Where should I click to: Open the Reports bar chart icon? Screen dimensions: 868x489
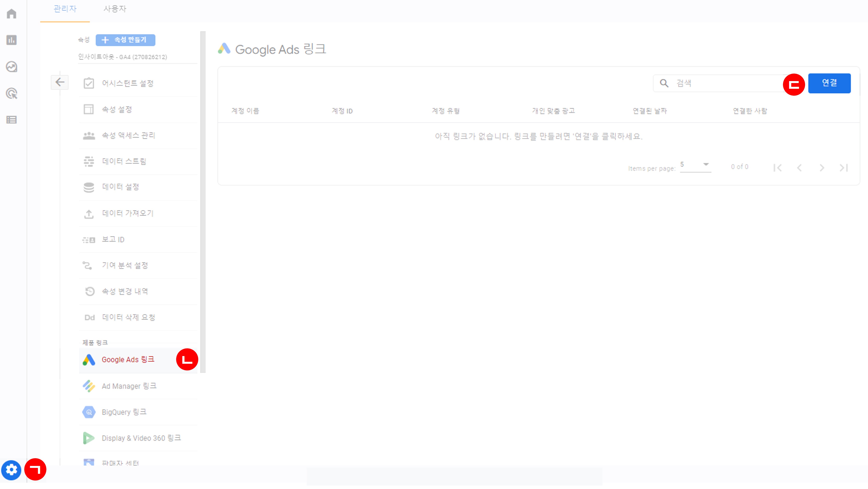click(x=11, y=40)
